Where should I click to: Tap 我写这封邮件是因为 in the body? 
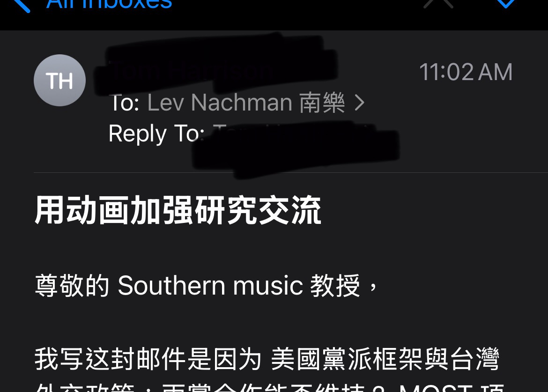point(148,359)
